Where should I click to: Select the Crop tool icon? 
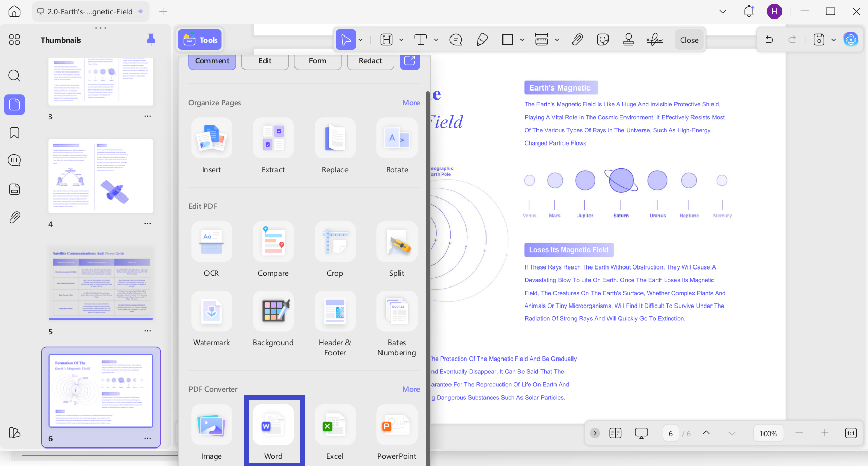335,242
